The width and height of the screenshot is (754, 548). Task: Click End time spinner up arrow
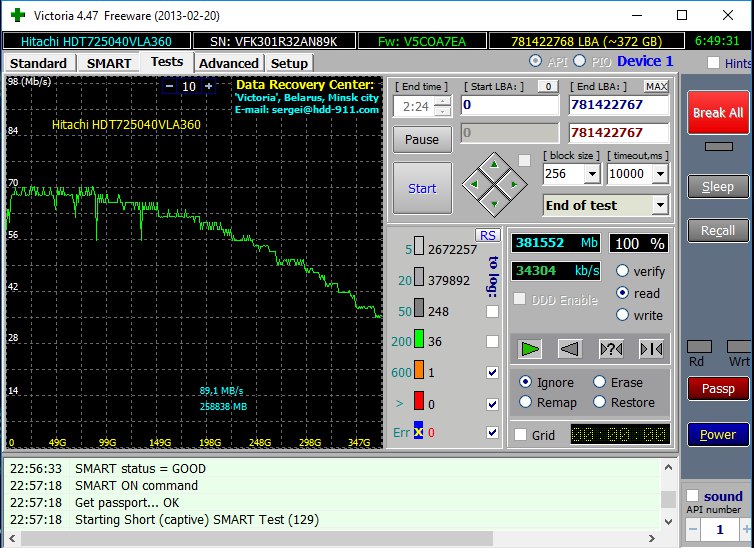(x=442, y=101)
